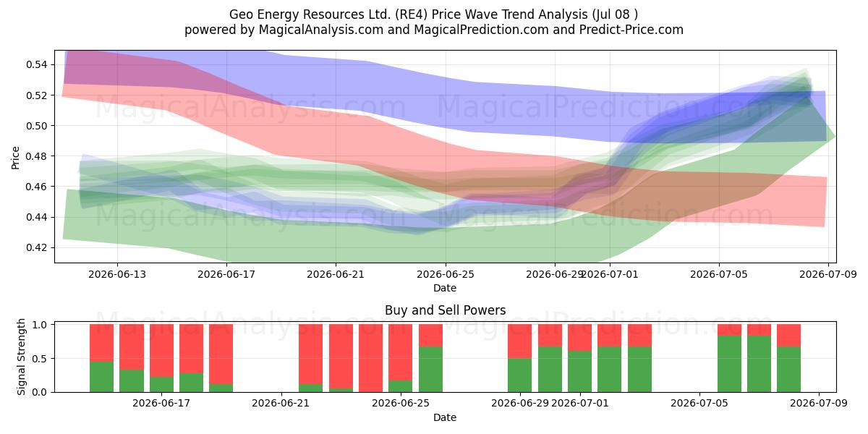868x434 pixels.
Task: Click the 'Signal Strength' y-axis label
Action: coord(22,357)
